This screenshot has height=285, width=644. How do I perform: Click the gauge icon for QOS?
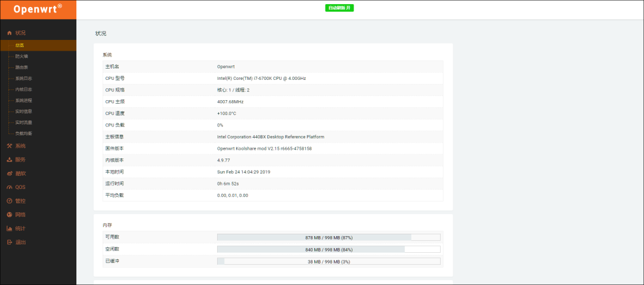[x=9, y=187]
